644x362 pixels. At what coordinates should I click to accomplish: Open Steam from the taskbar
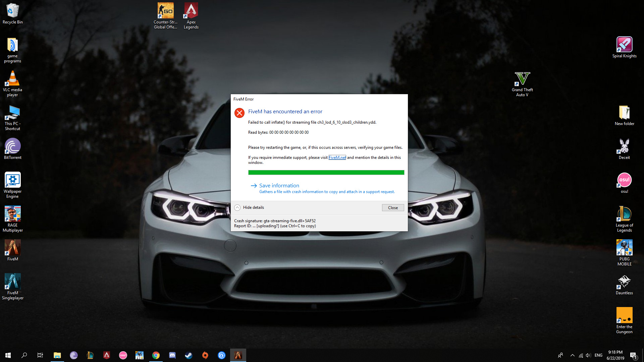[189, 355]
